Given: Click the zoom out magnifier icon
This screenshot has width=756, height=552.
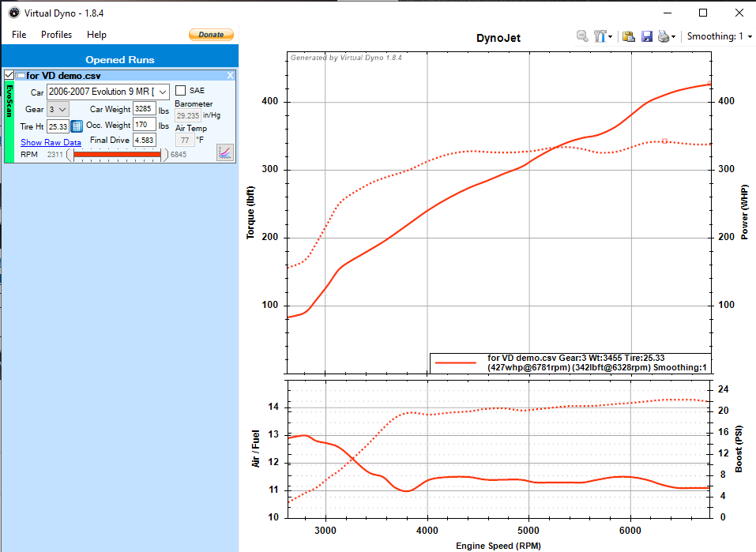Looking at the screenshot, I should tap(581, 36).
